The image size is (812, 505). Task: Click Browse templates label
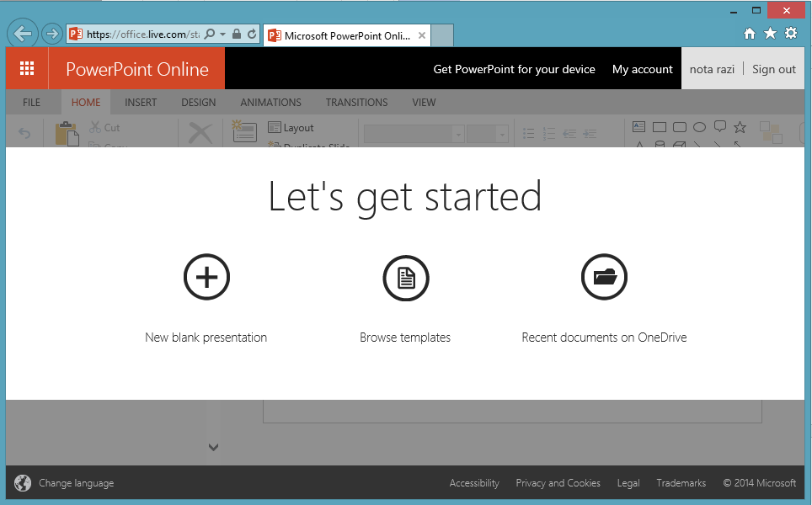405,338
